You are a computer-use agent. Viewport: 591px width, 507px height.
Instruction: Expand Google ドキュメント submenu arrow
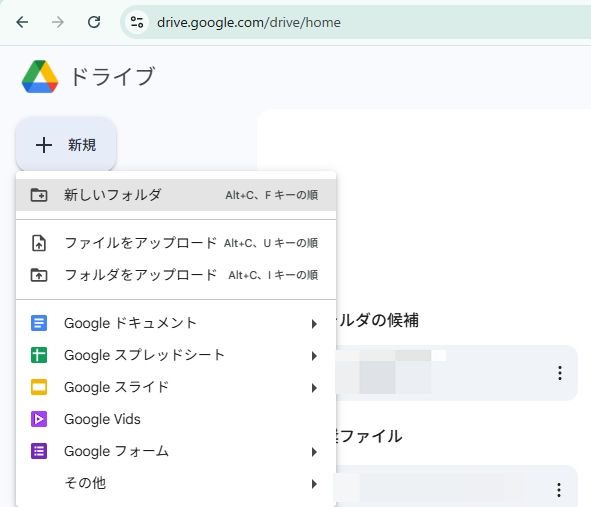click(x=314, y=324)
